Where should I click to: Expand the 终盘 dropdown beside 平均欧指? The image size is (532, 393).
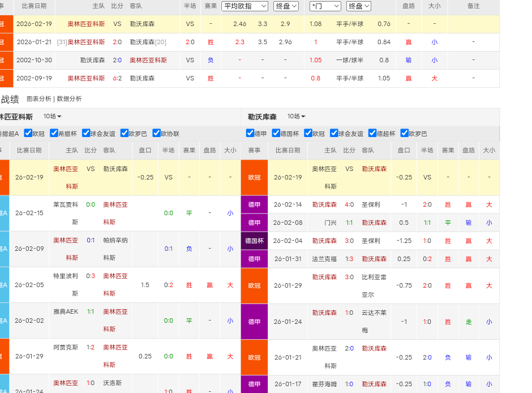click(x=286, y=6)
